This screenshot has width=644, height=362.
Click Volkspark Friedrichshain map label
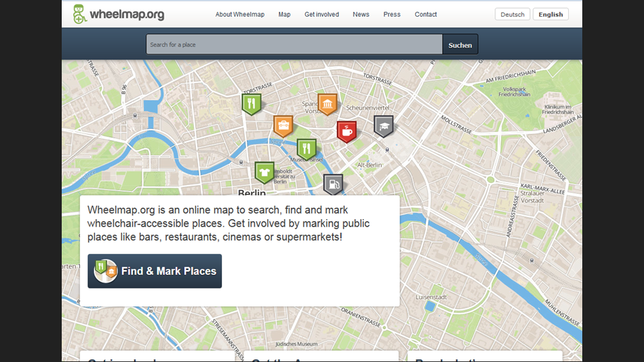[515, 92]
